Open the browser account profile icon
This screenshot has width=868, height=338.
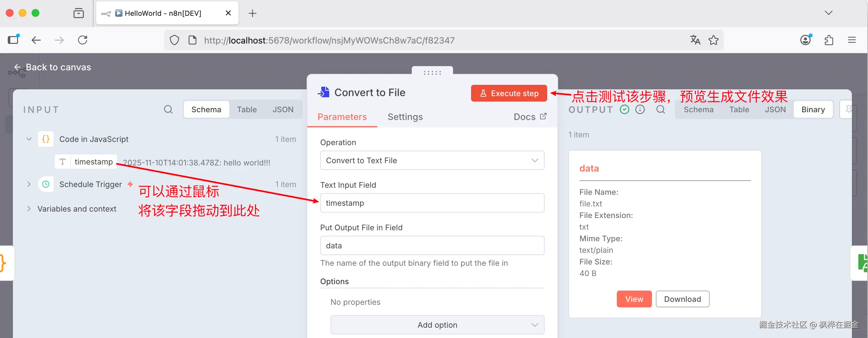[805, 40]
